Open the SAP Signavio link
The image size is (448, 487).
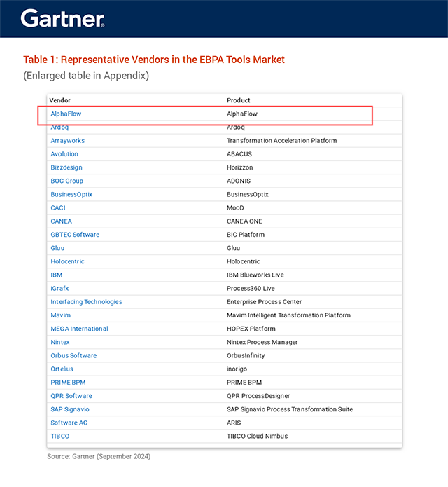[x=70, y=409]
